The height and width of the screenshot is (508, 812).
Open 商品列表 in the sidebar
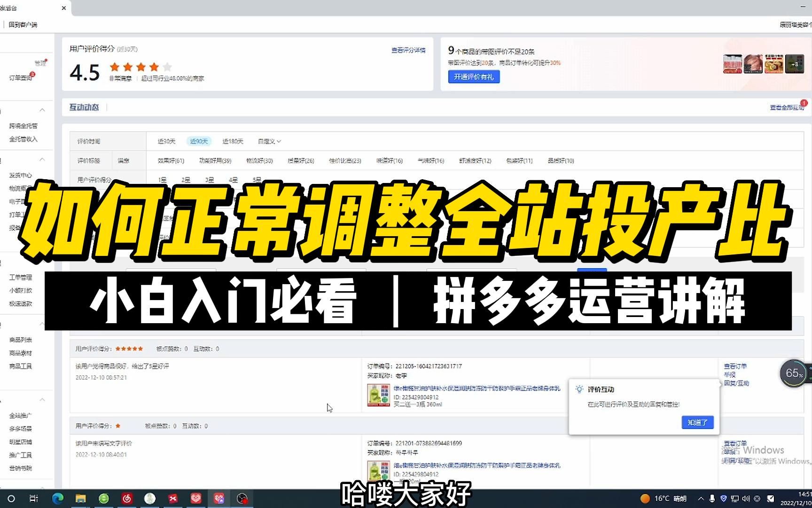tap(21, 340)
